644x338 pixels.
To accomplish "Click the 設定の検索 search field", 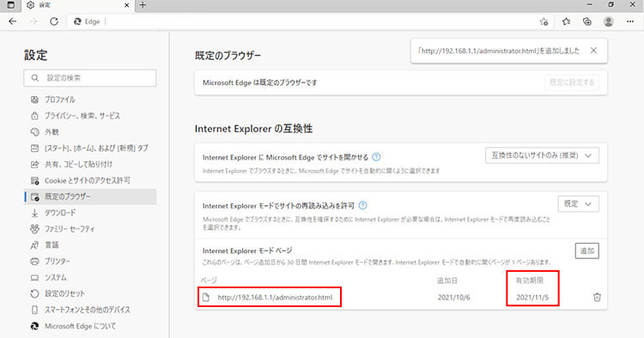I will point(90,78).
